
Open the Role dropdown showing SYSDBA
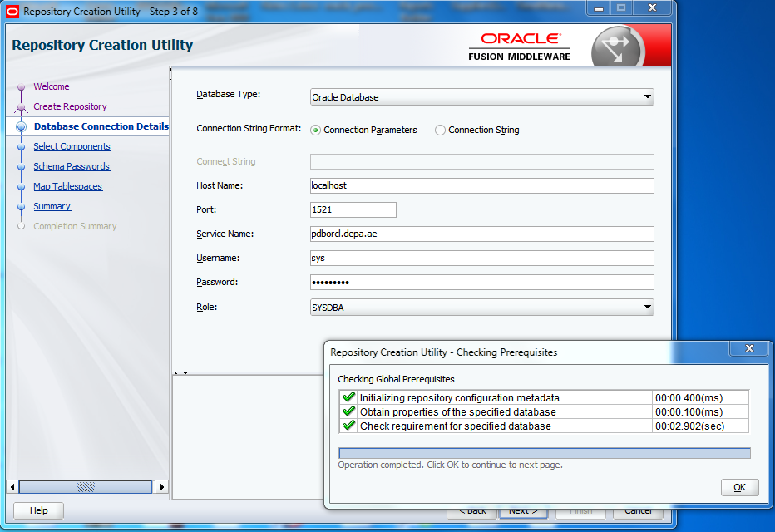pos(482,308)
